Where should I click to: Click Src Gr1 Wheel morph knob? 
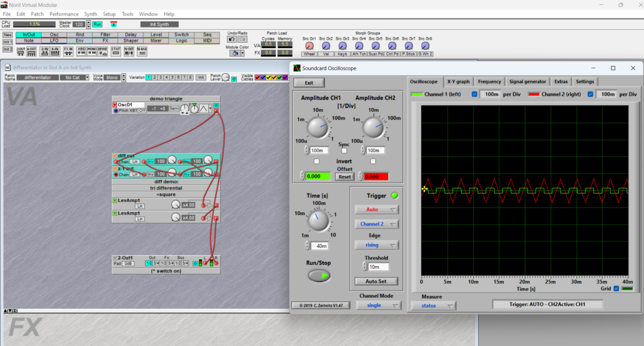(x=309, y=46)
